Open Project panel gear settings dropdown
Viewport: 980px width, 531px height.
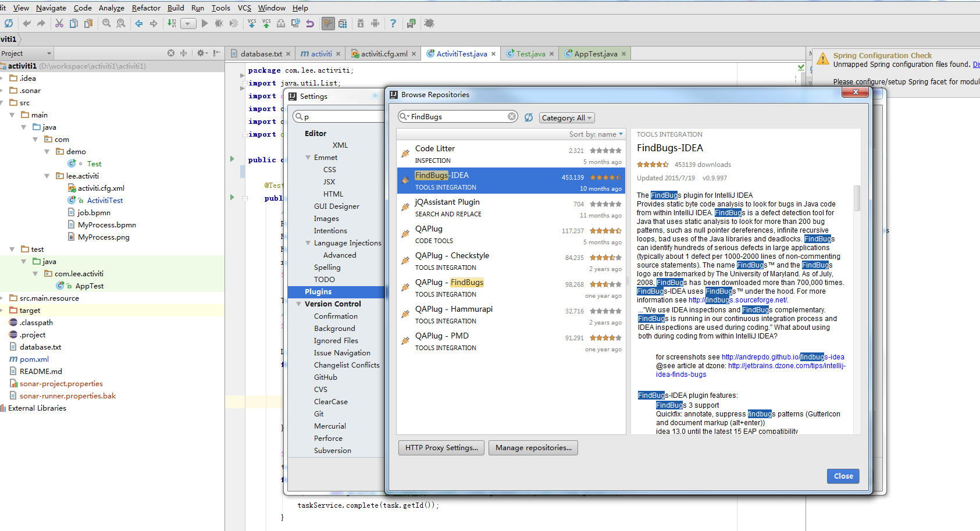pyautogui.click(x=202, y=53)
